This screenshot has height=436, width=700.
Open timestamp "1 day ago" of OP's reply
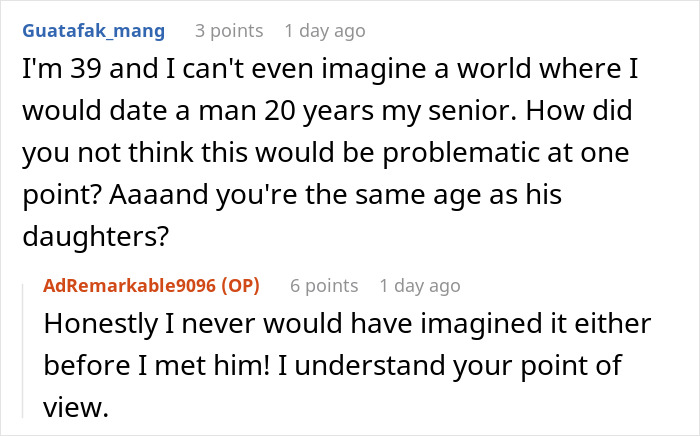click(x=420, y=286)
